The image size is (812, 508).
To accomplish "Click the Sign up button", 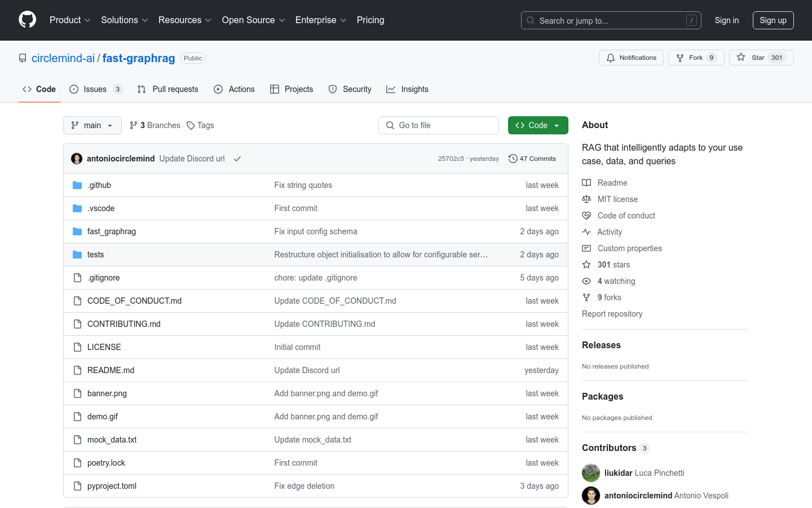I will click(773, 20).
